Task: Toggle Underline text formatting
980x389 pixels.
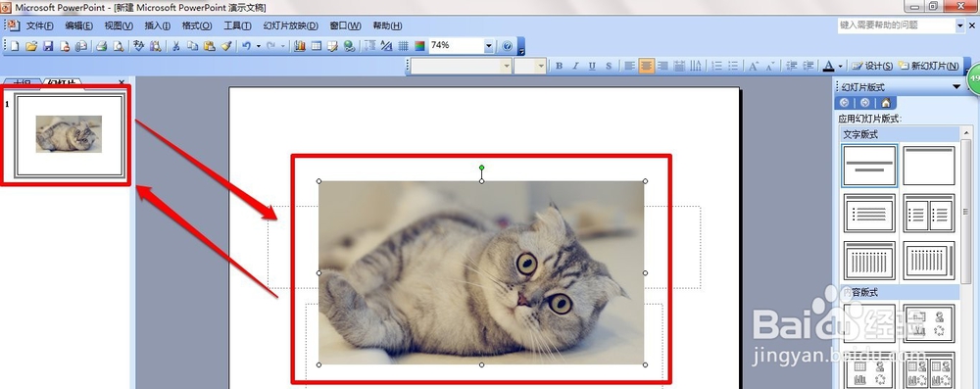Action: click(592, 66)
